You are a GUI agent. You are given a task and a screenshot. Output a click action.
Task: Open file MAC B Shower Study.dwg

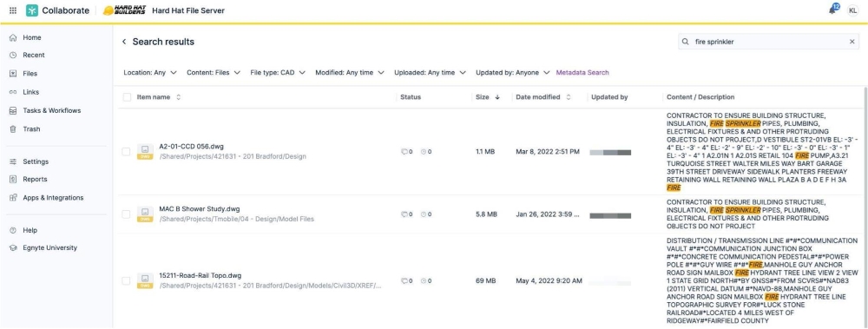[x=200, y=209]
